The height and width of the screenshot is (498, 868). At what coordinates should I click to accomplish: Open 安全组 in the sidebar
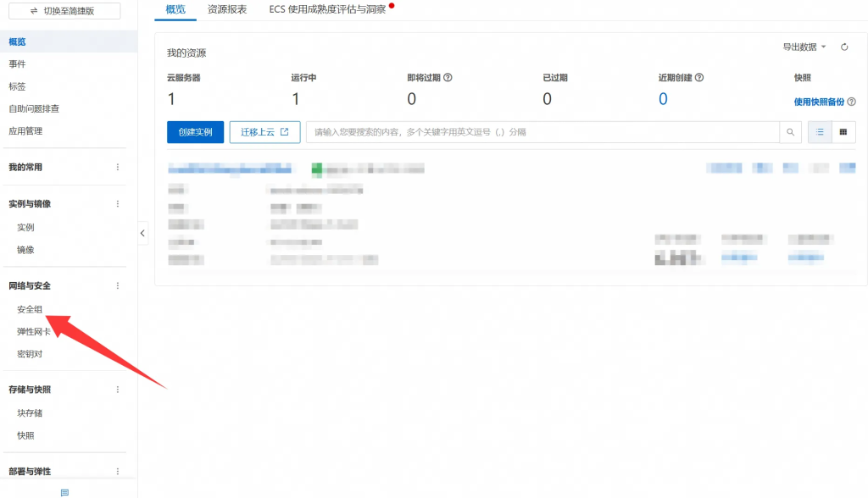click(x=30, y=310)
